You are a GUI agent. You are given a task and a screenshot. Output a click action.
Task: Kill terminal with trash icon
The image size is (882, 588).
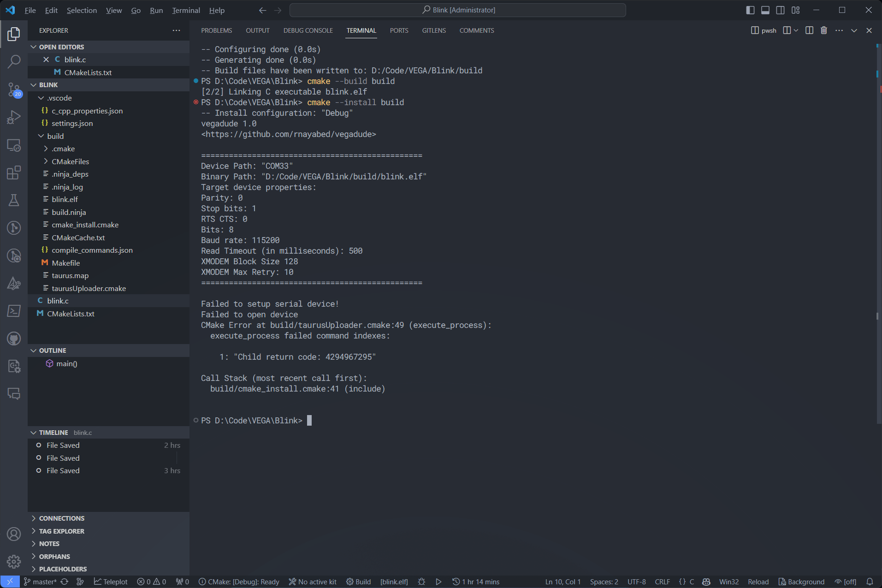824,30
